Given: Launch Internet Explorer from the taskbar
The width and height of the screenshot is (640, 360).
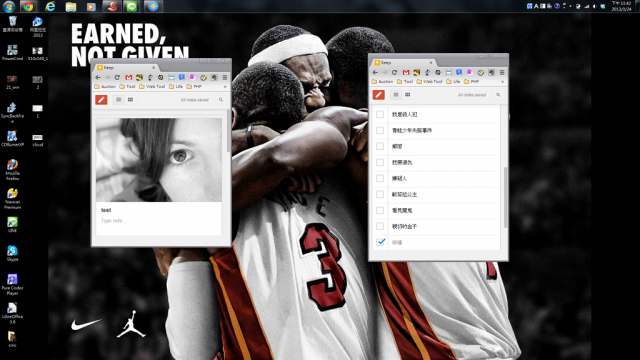Looking at the screenshot, I should pyautogui.click(x=50, y=6).
